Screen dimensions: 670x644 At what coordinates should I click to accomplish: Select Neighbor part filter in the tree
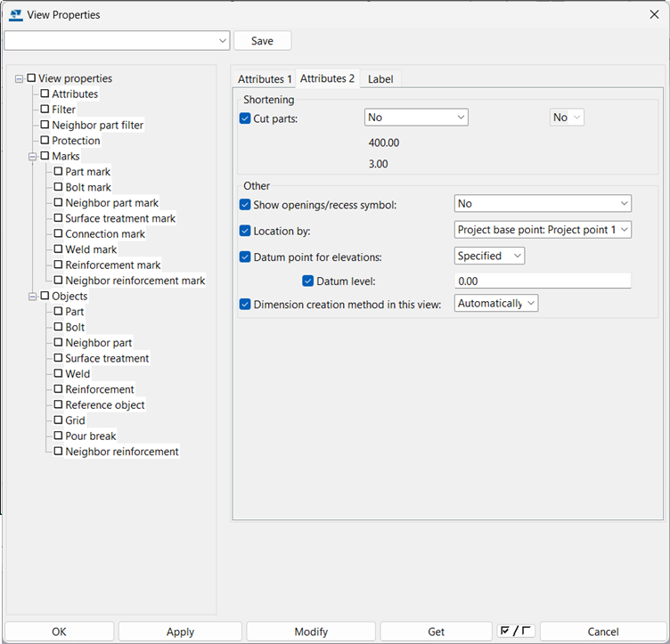point(97,126)
